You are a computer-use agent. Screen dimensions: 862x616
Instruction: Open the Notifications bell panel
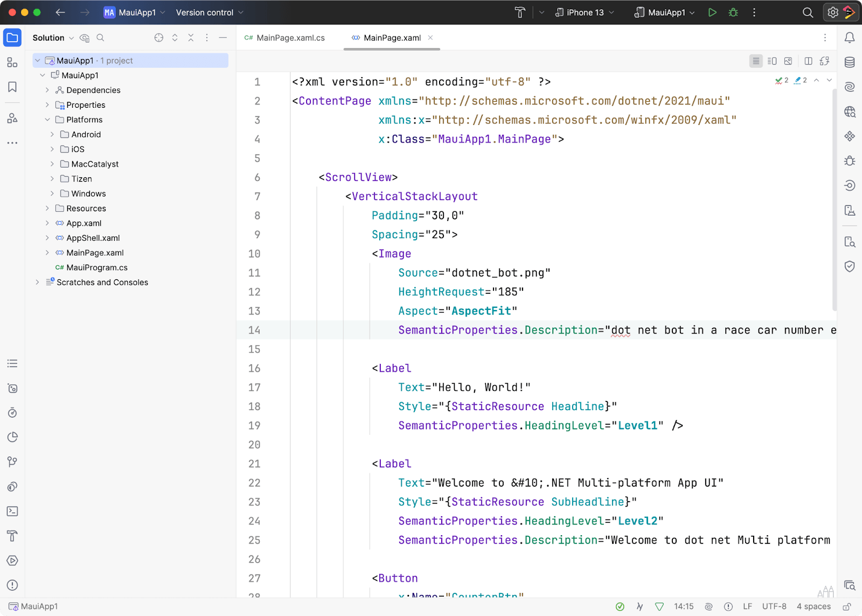coord(850,38)
